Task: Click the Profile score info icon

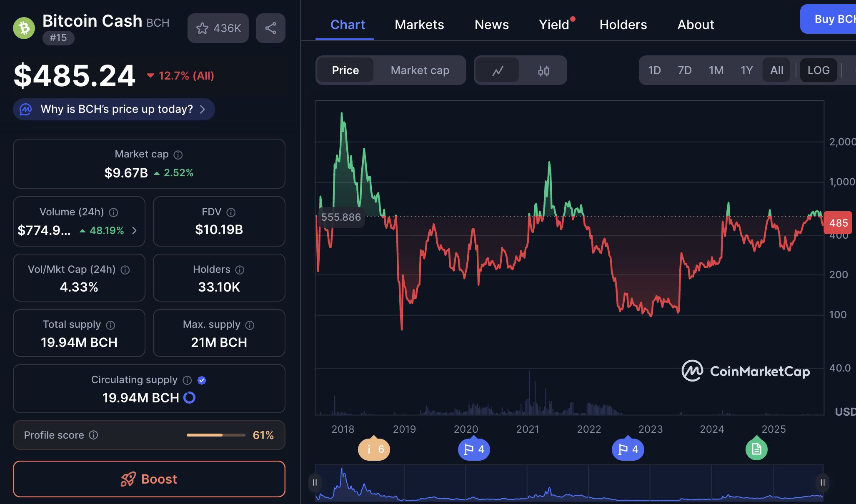Action: pos(94,435)
